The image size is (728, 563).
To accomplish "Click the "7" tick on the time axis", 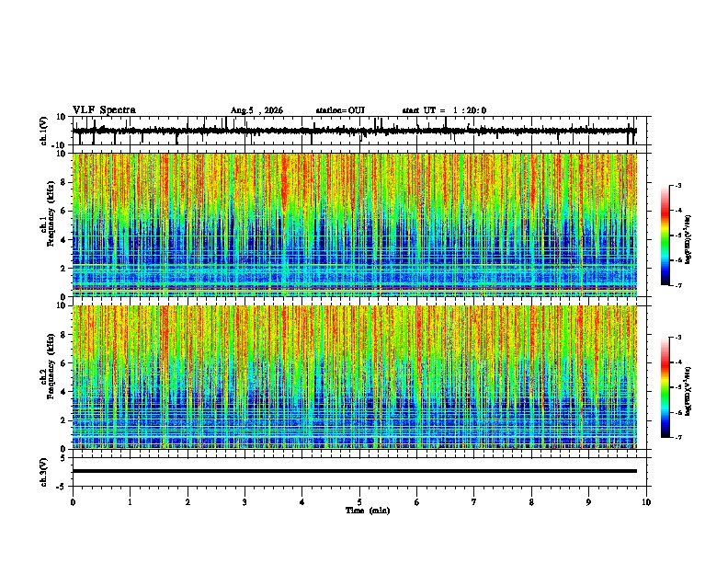I will (x=474, y=502).
